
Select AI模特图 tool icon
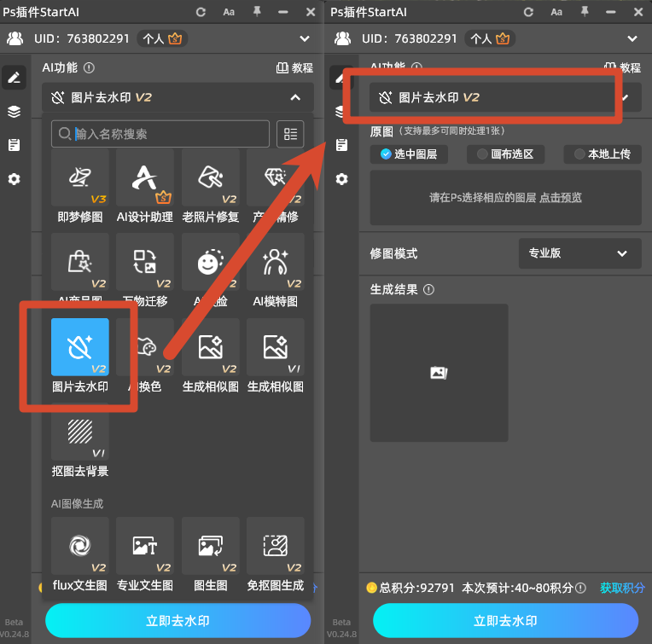(x=276, y=262)
